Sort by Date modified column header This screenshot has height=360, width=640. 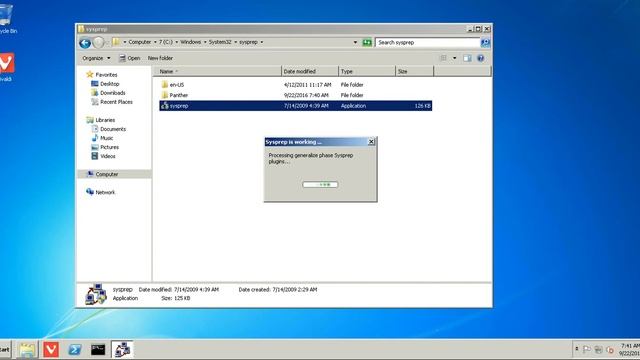310,71
